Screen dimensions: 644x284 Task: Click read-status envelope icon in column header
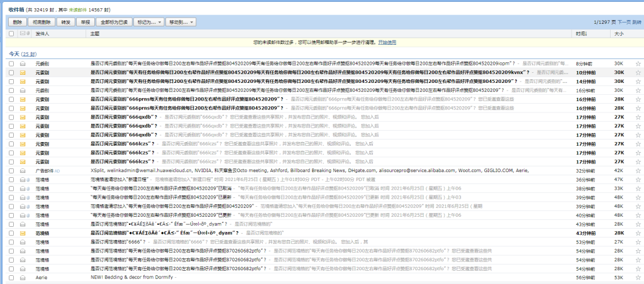click(x=23, y=33)
